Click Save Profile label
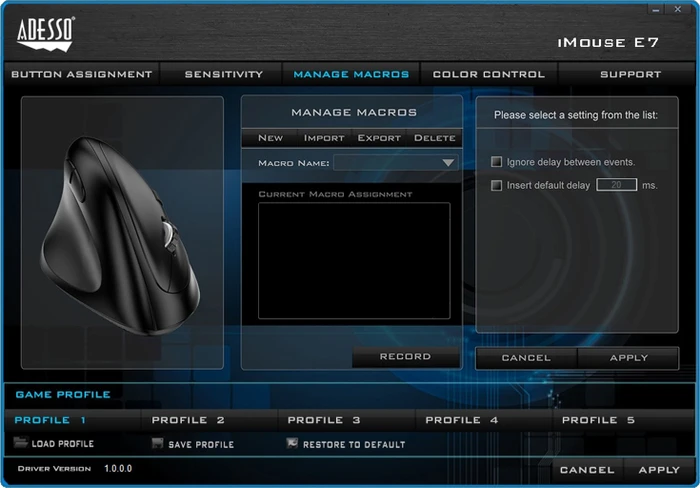 (x=201, y=444)
